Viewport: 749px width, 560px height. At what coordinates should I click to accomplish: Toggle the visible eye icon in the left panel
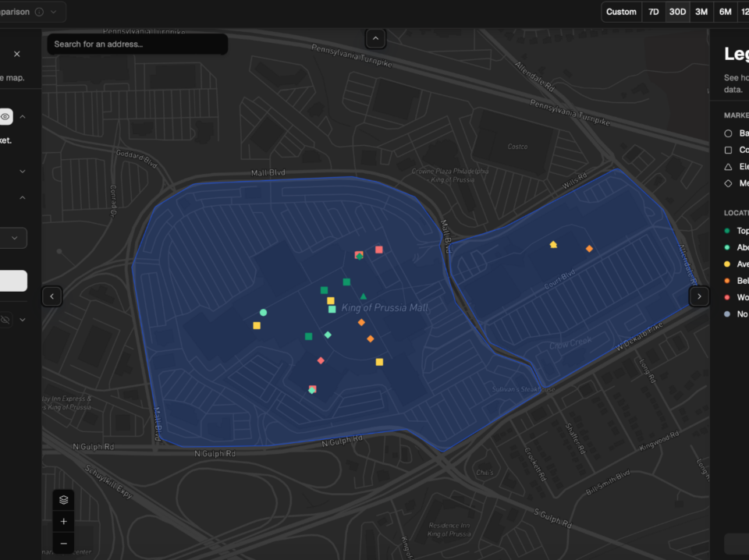5,116
